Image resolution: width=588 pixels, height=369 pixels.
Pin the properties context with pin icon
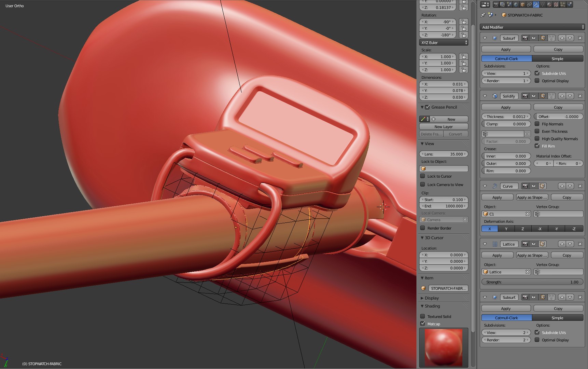(483, 15)
